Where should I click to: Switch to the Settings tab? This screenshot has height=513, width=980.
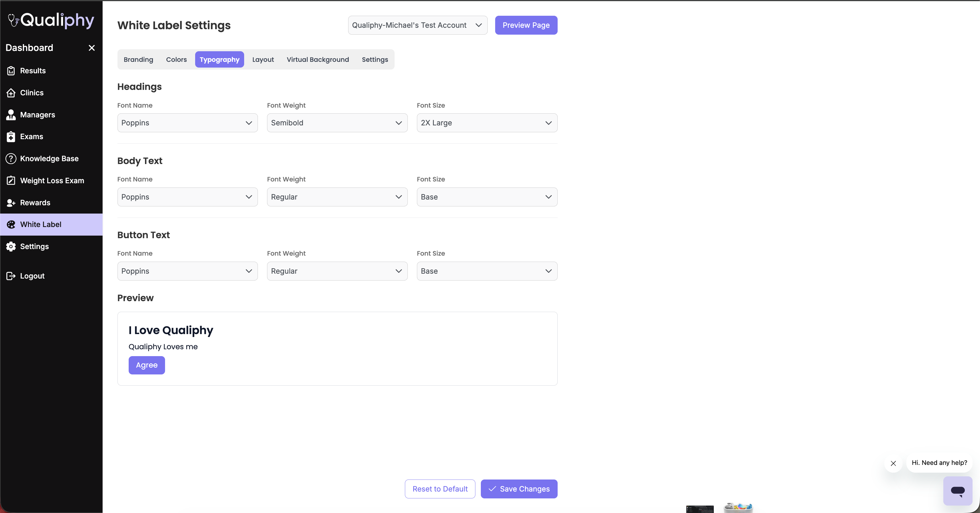tap(375, 60)
